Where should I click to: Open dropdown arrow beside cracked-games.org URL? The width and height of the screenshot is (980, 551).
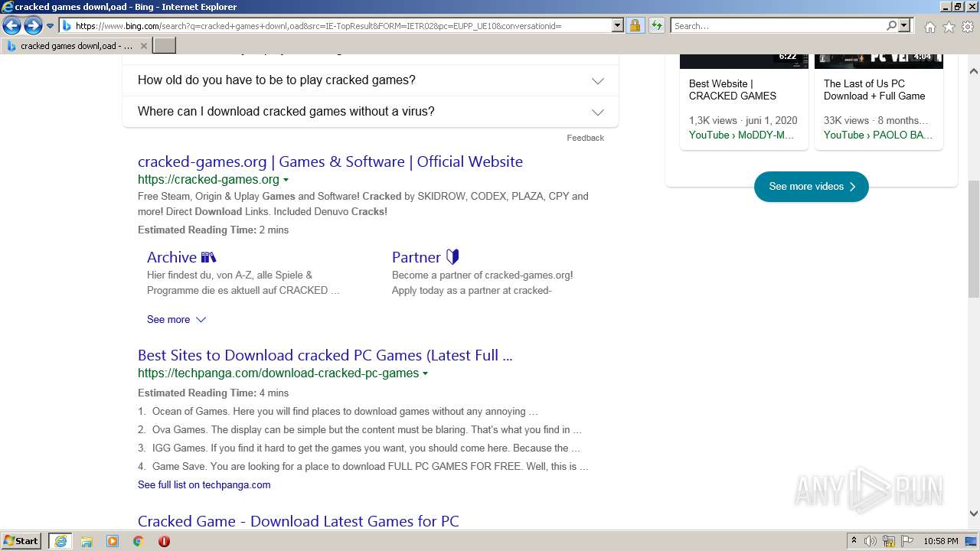(x=286, y=180)
